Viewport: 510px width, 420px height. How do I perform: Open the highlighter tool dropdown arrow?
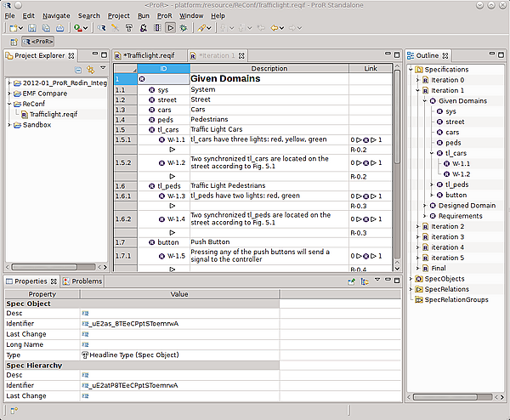pos(209,28)
